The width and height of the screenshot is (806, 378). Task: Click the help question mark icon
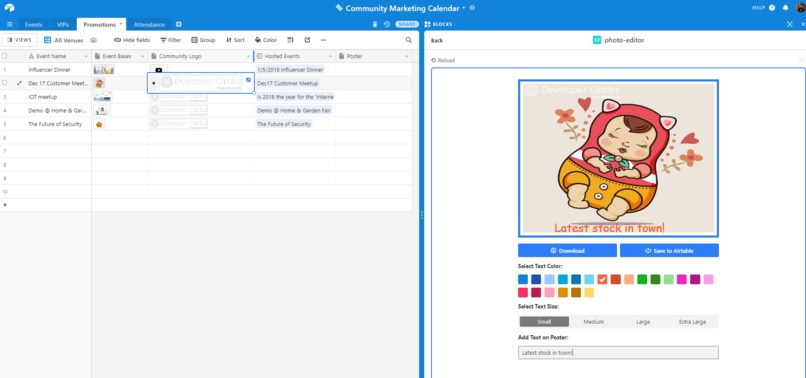coord(773,8)
